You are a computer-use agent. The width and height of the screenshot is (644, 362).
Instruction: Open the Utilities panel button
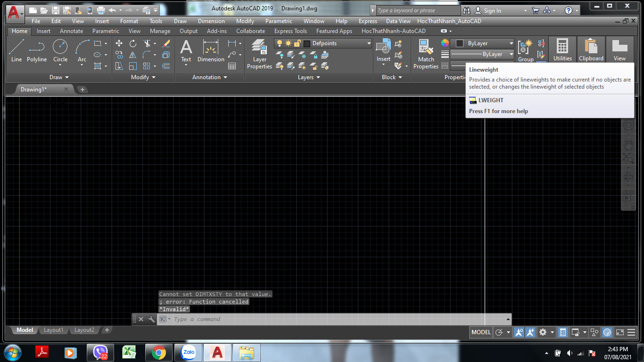[x=562, y=50]
